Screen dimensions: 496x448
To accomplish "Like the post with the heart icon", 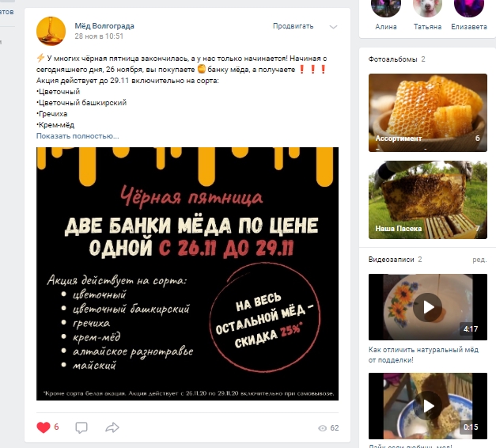I will tap(44, 427).
